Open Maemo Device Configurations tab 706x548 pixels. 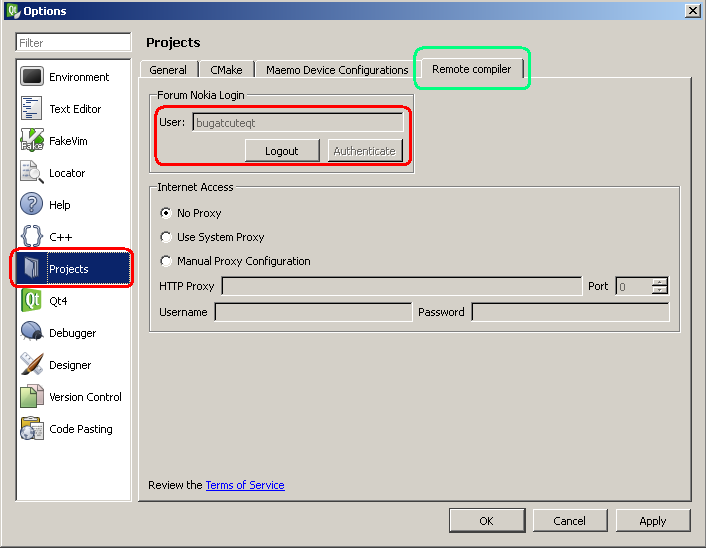(x=337, y=70)
